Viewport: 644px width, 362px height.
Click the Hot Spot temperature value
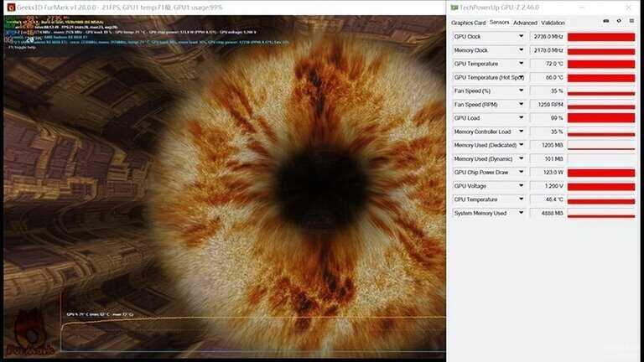click(x=548, y=77)
